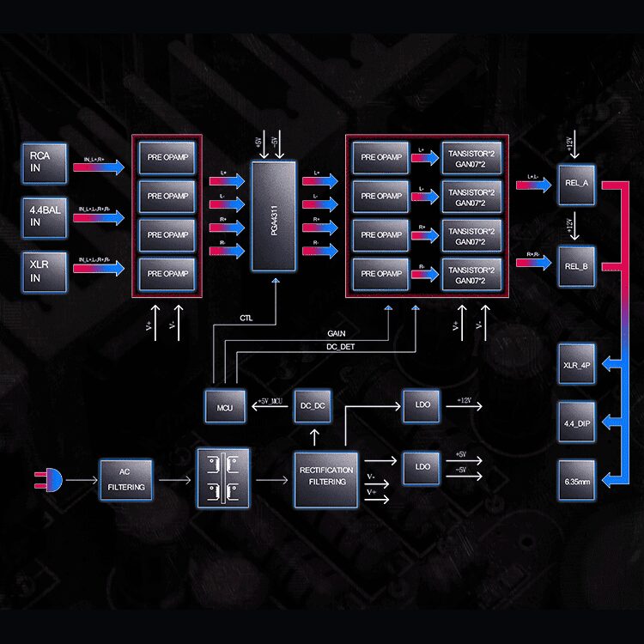This screenshot has width=644, height=644.
Task: Click the TANSISTOR*2 block fed by L- arrow
Action: (x=471, y=197)
